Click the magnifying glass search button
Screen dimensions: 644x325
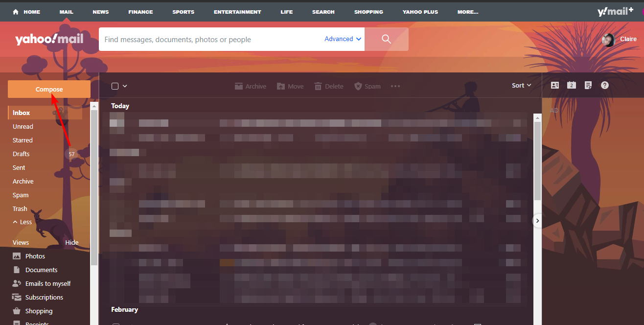coord(387,39)
